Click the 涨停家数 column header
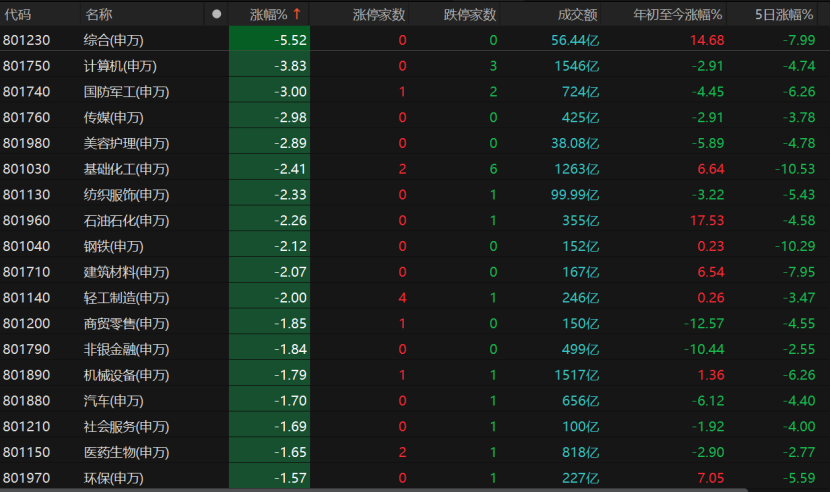The height and width of the screenshot is (492, 831). (x=379, y=15)
